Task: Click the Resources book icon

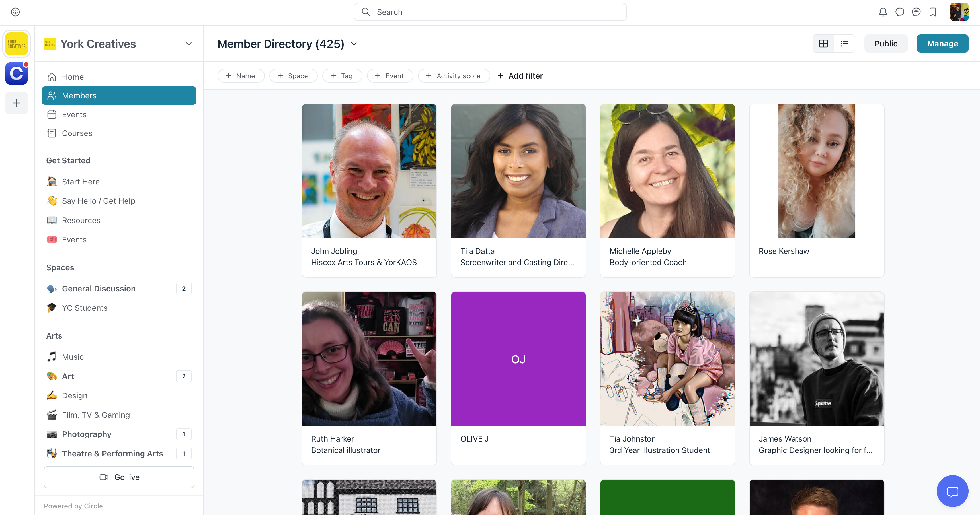Action: tap(52, 221)
